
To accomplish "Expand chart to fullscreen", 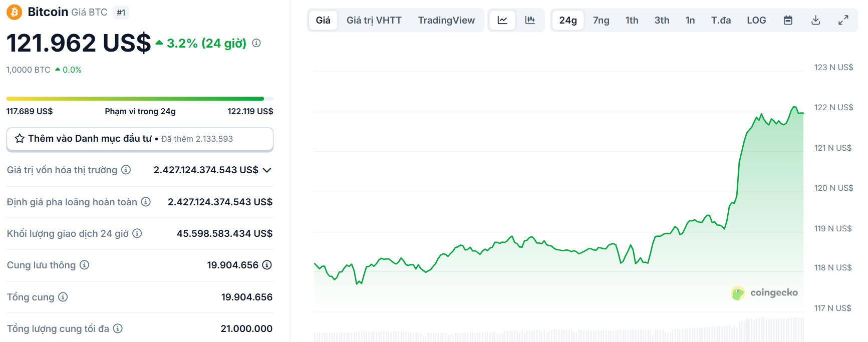I will 843,20.
